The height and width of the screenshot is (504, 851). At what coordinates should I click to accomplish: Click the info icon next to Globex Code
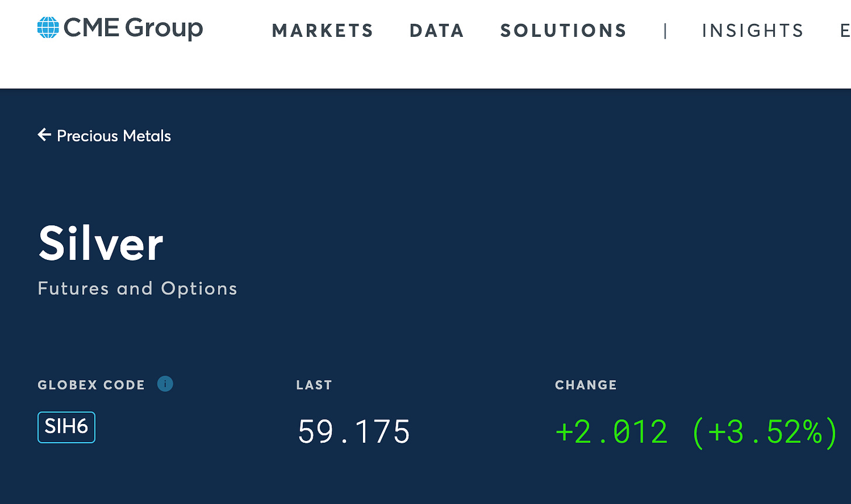pos(165,384)
